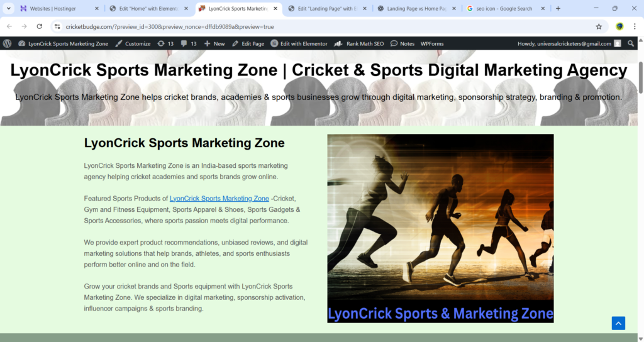
Task: Close the Websites | Hostinger tab
Action: tap(96, 8)
